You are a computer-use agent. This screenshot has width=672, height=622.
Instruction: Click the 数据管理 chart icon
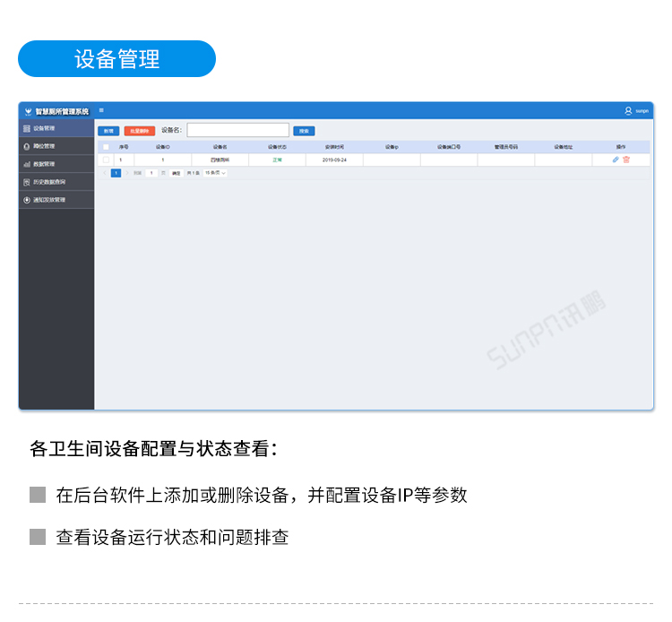[27, 164]
